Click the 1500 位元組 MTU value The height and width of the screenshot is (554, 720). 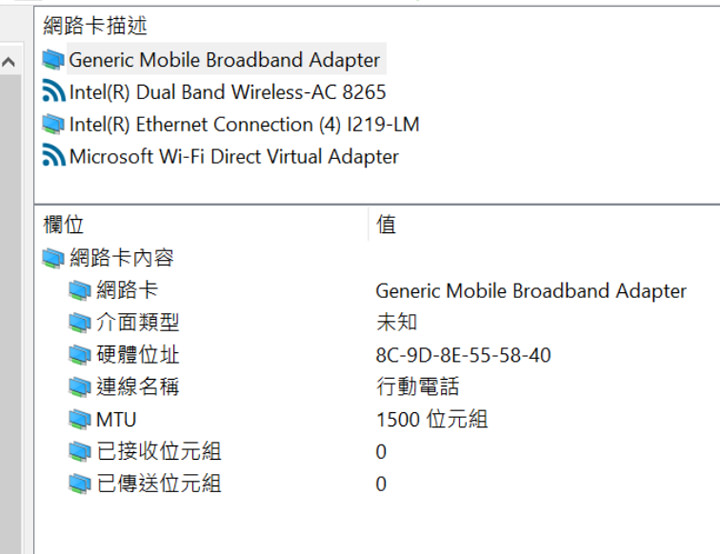[431, 419]
